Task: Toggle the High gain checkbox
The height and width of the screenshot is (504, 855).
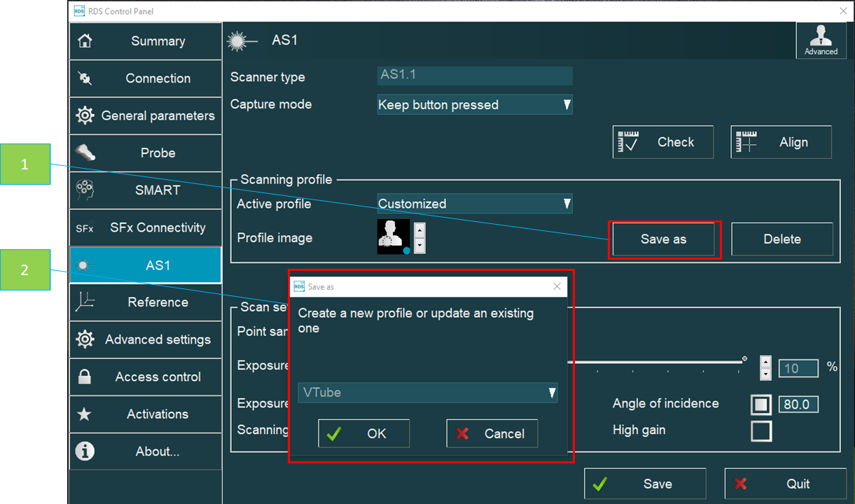Action: (x=760, y=431)
